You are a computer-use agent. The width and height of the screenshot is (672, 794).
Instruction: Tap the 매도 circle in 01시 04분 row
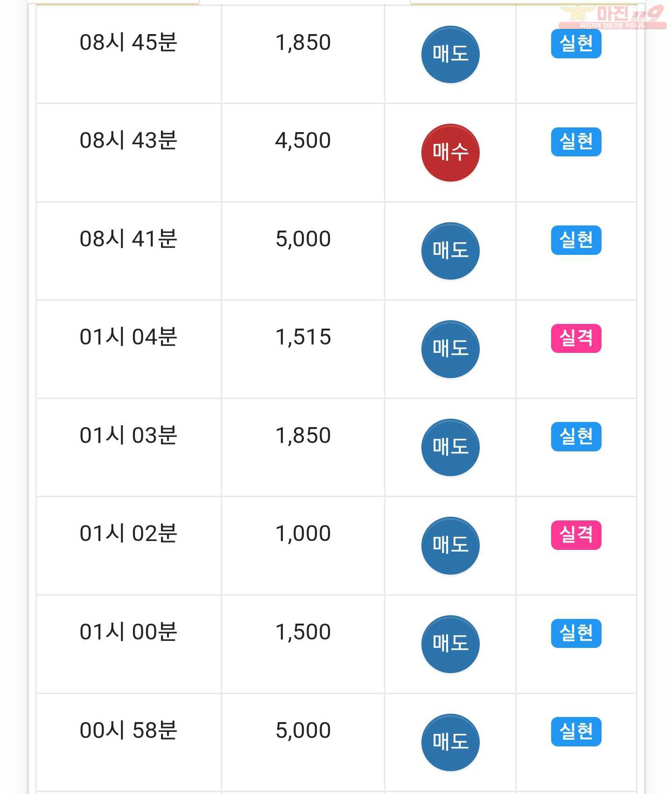[450, 349]
